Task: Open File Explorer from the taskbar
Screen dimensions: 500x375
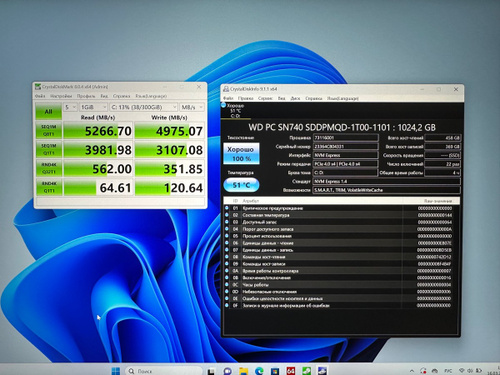Action: (244, 371)
